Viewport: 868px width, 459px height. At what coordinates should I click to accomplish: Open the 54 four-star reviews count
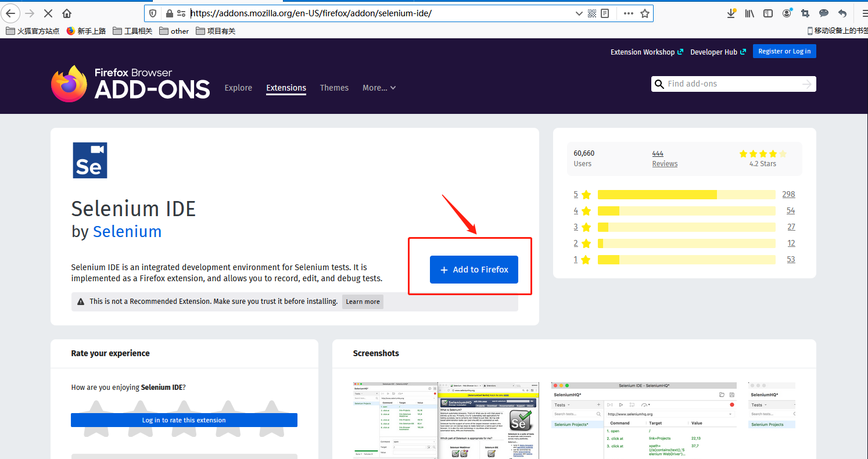[791, 211]
